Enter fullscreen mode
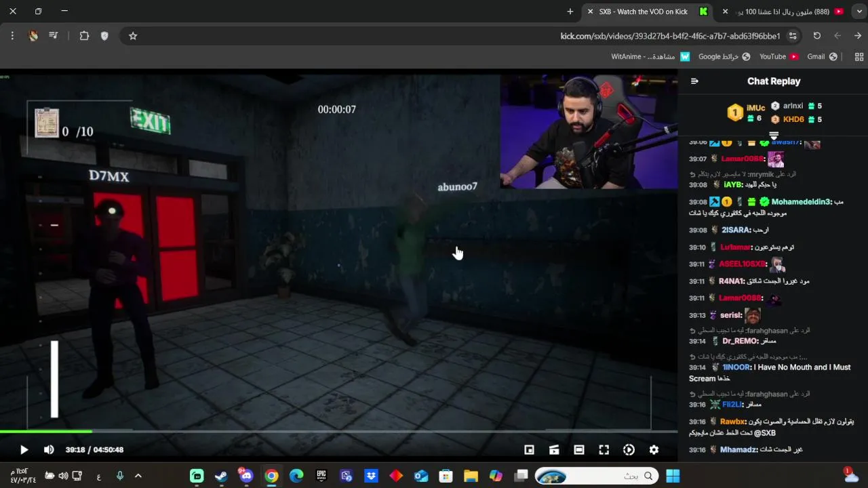Image resolution: width=868 pixels, height=488 pixels. [604, 449]
